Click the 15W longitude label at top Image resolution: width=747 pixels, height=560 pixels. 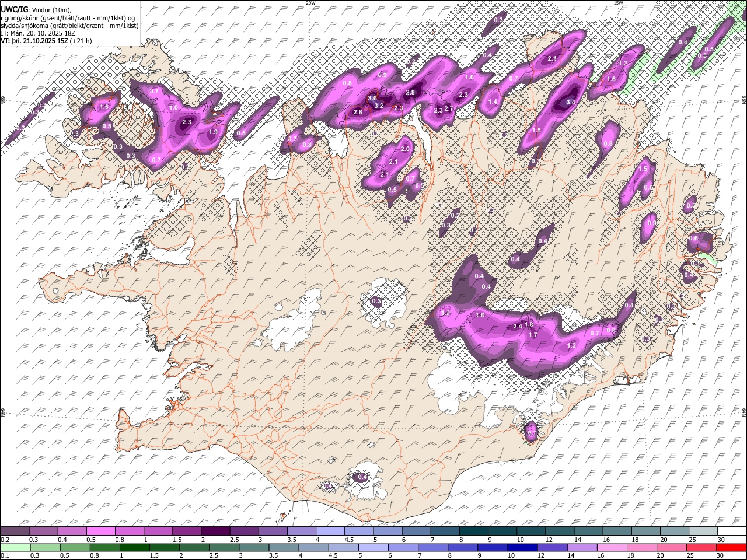[x=618, y=3]
